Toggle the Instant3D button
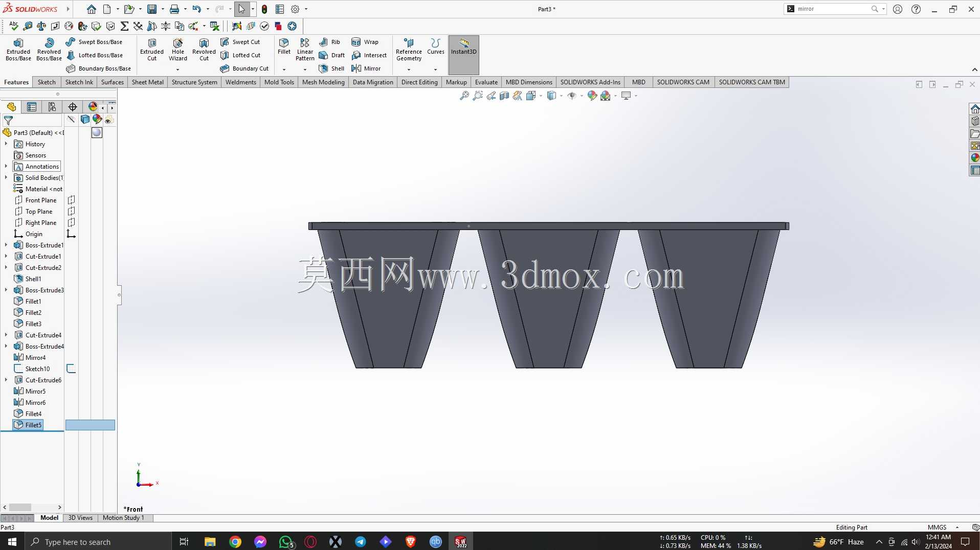The image size is (980, 550). tap(464, 55)
